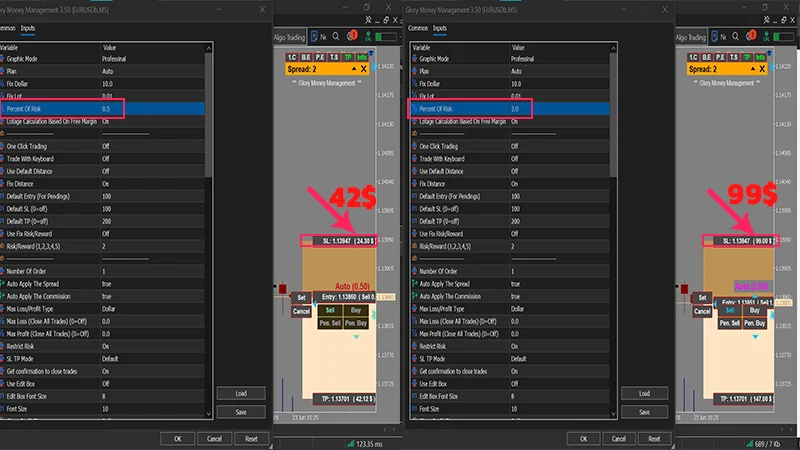800x450 pixels.
Task: Click the Load button in left dialog
Action: (x=241, y=393)
